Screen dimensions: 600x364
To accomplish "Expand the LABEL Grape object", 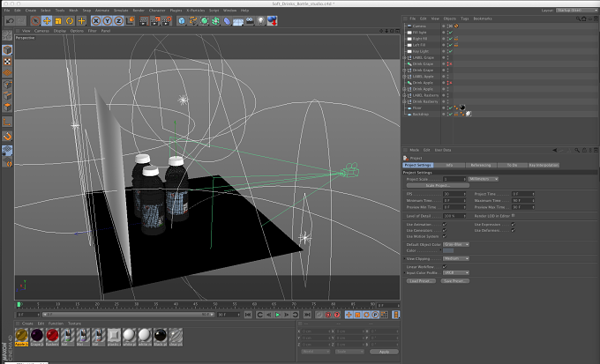I will pyautogui.click(x=404, y=58).
